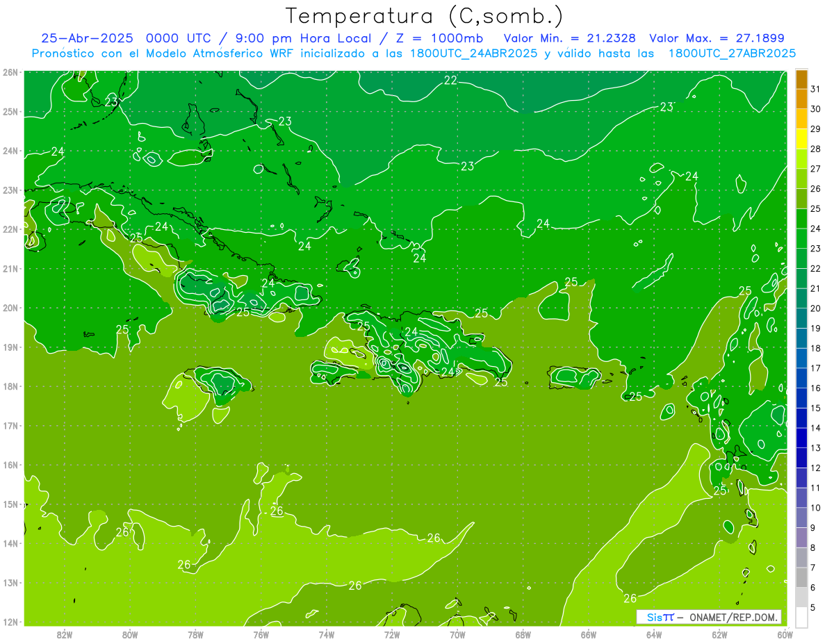
Task: Click the '21N' latitude axis label
Action: click(x=10, y=269)
